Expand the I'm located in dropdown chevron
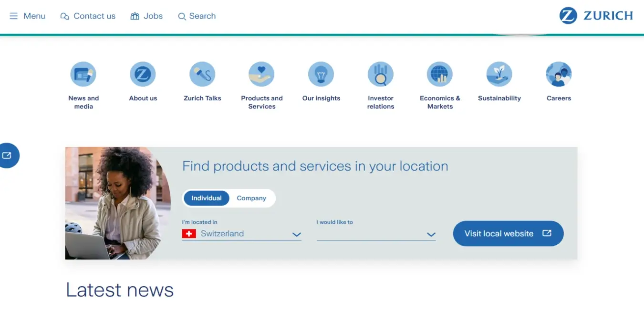Image resolution: width=644 pixels, height=312 pixels. tap(296, 234)
